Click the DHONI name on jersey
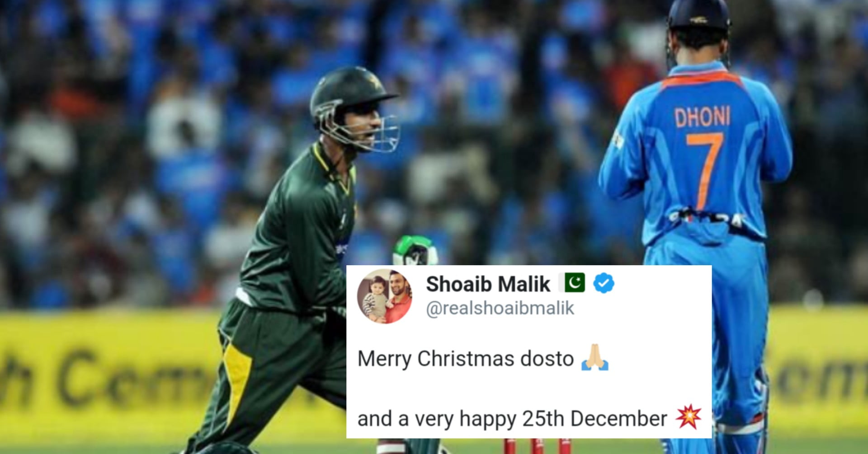868x454 pixels. click(x=702, y=117)
